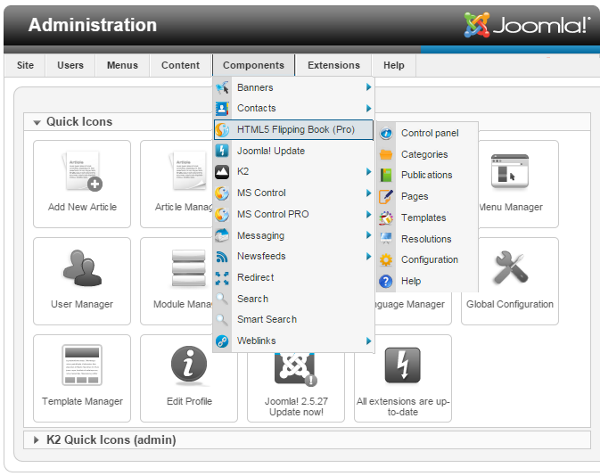Select MS Control menu entry text

pyautogui.click(x=261, y=193)
